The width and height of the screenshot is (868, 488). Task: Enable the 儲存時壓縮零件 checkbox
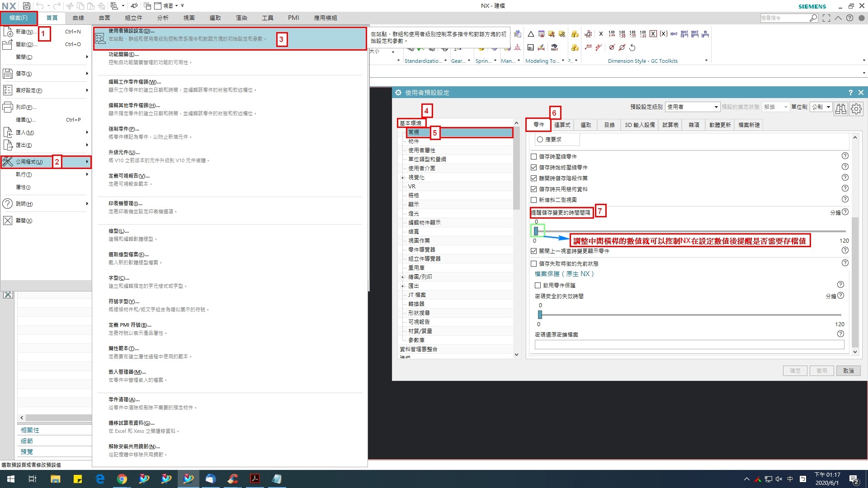tap(533, 157)
